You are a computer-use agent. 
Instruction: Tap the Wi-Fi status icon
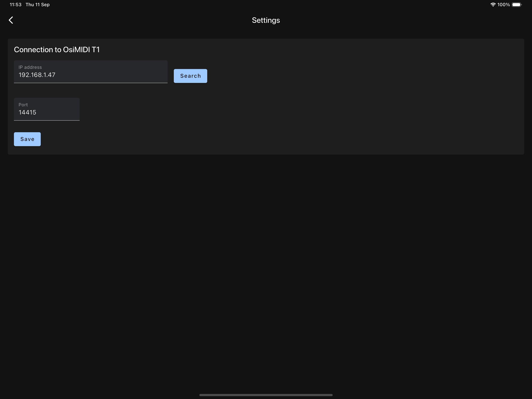(493, 5)
